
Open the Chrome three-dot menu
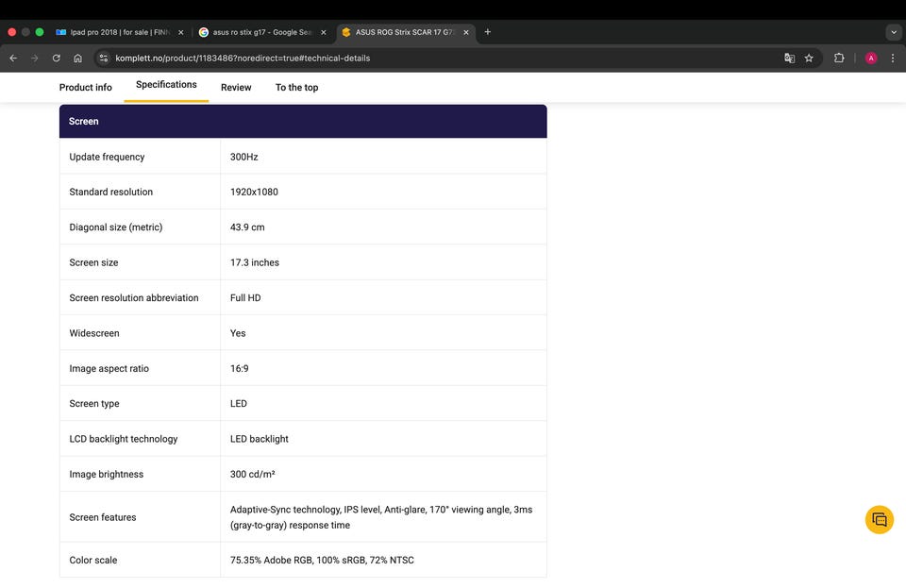coord(893,58)
